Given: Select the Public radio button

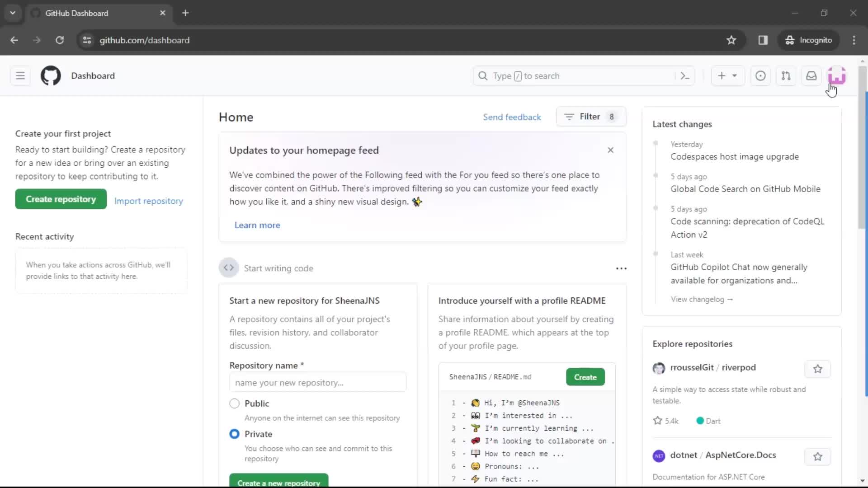Looking at the screenshot, I should (x=234, y=404).
